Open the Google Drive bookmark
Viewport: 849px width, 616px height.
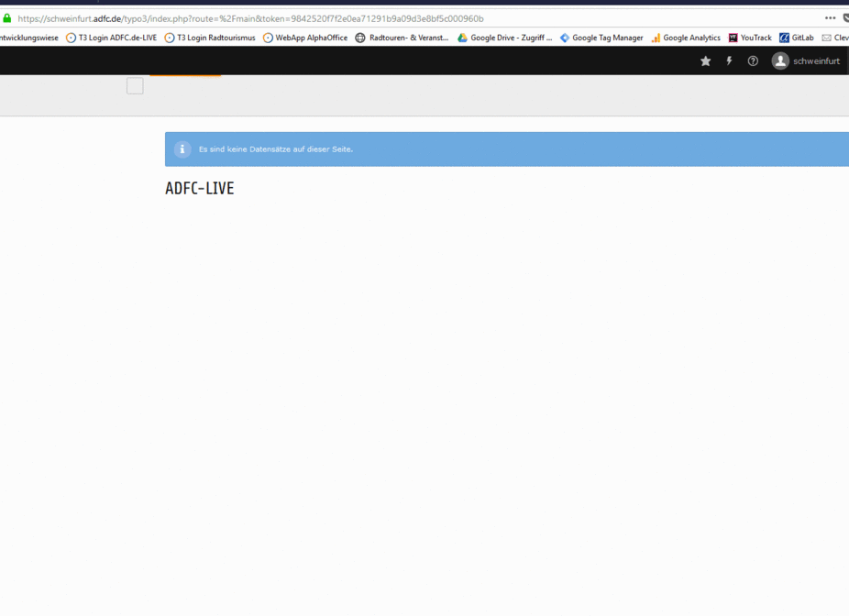click(505, 38)
